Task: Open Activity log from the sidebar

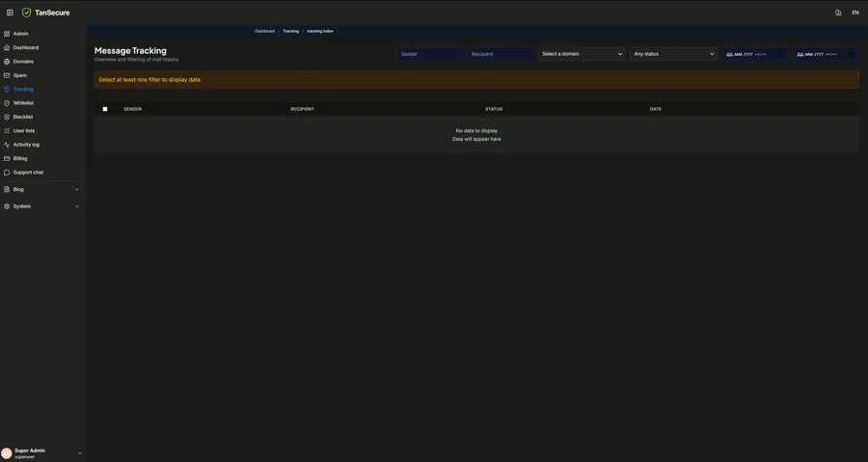Action: coord(26,145)
